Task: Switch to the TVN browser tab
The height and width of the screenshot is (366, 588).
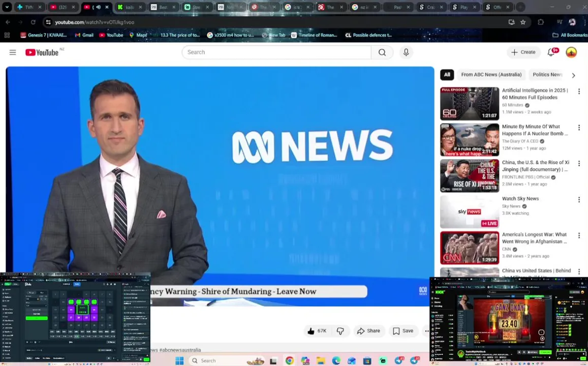Action: tap(29, 7)
